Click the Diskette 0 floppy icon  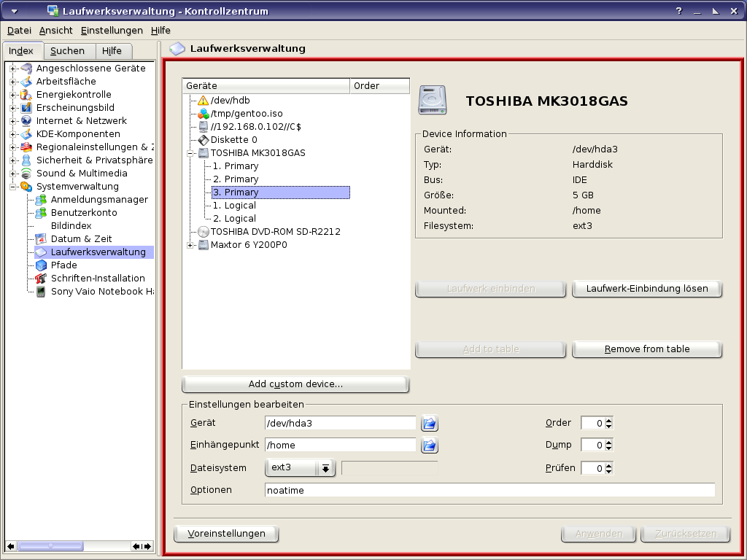coord(204,140)
